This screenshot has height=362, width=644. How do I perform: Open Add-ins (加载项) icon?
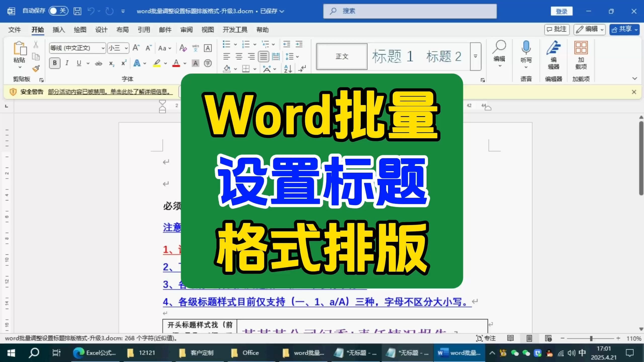coord(581,55)
